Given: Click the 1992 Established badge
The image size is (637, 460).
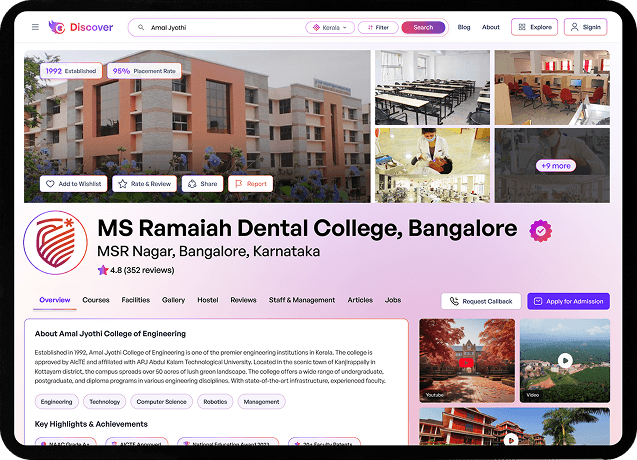Looking at the screenshot, I should (x=71, y=71).
